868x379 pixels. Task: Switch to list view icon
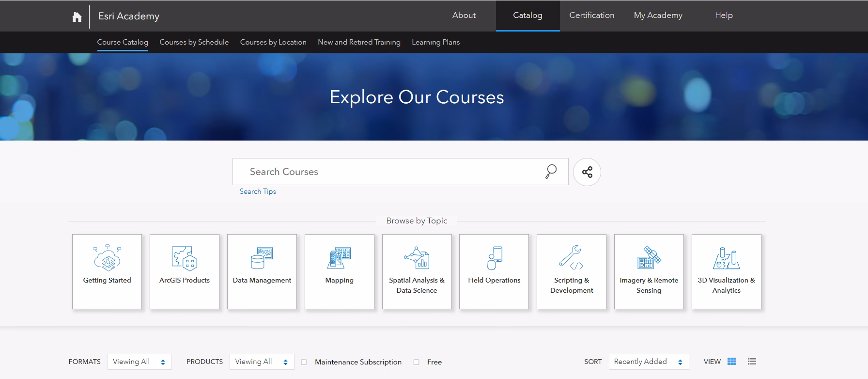click(x=752, y=362)
